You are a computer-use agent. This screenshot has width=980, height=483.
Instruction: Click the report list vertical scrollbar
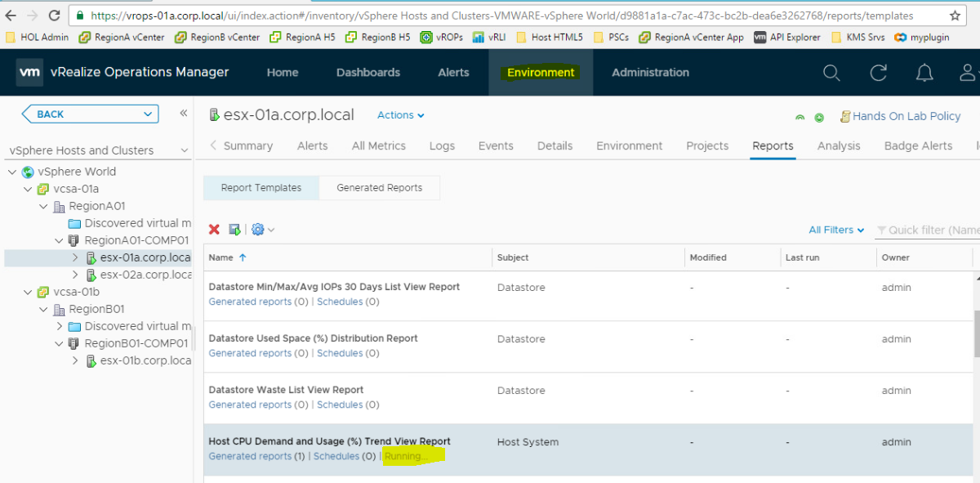(x=977, y=333)
